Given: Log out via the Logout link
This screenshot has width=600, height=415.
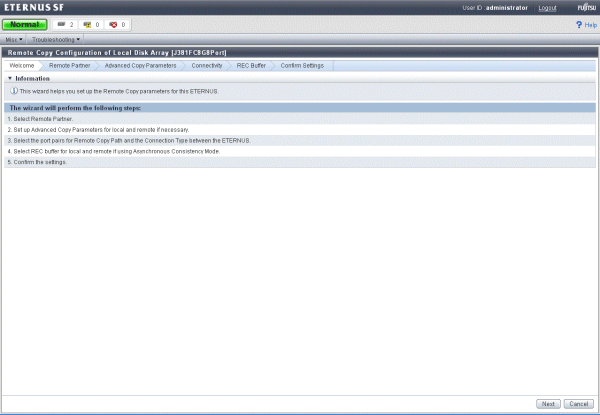Looking at the screenshot, I should click(547, 8).
